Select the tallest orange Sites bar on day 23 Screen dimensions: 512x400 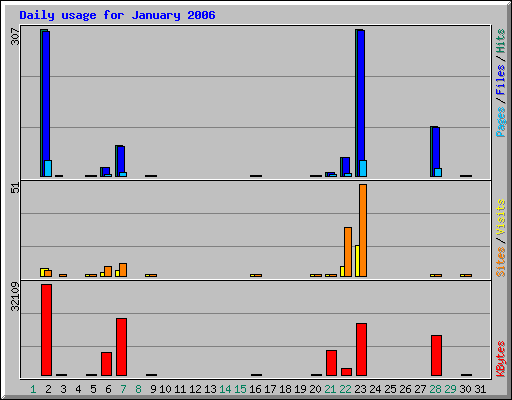click(x=363, y=230)
